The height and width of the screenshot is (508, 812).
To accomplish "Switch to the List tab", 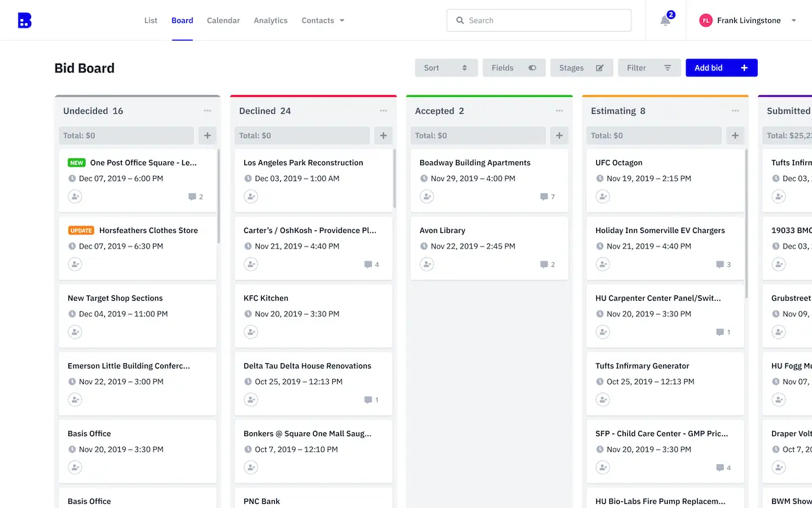I will click(x=151, y=20).
